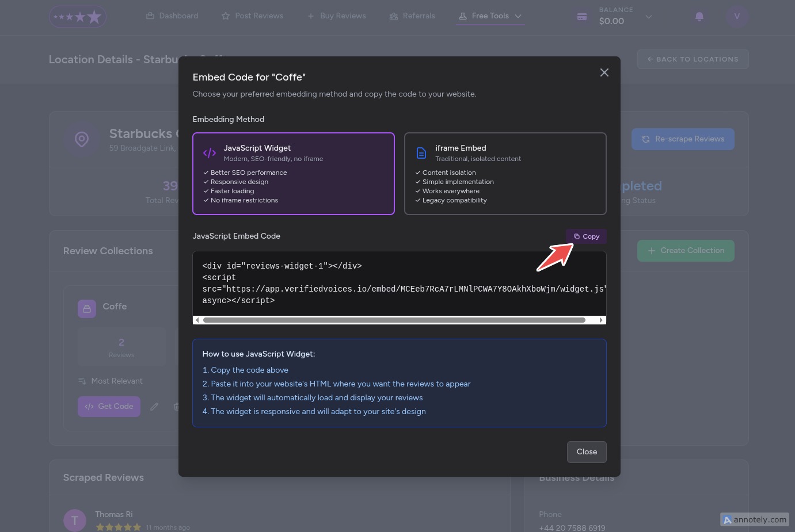Go to the Dashboard tab
Viewport: 795px width, 532px height.
point(172,16)
